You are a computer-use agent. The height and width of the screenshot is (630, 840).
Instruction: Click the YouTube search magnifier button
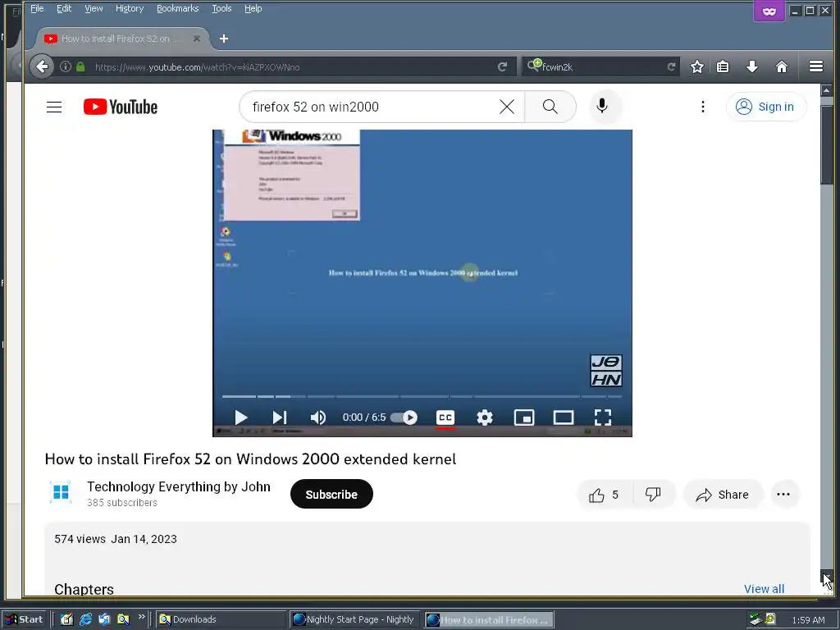click(550, 107)
